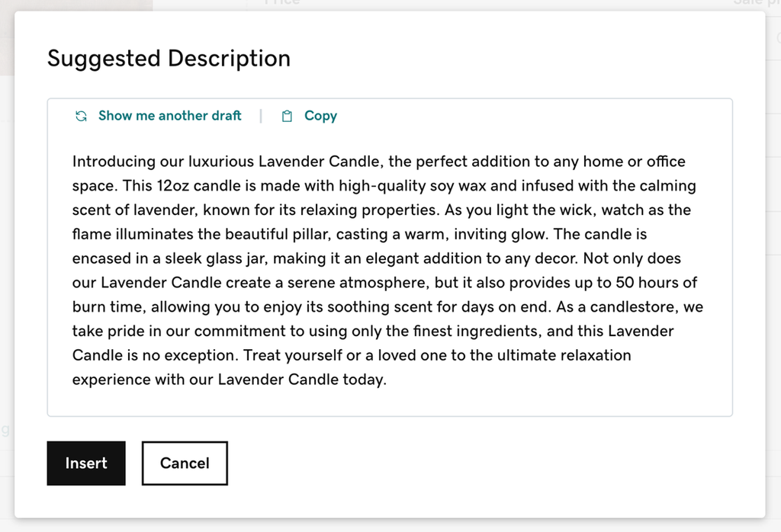Click the last line ending 'Lavender Candle today.'

[x=229, y=380]
